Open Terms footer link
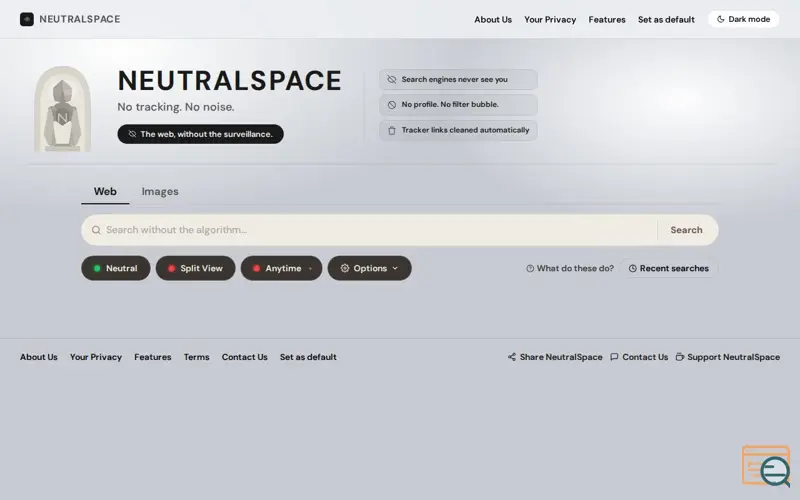 [x=196, y=357]
